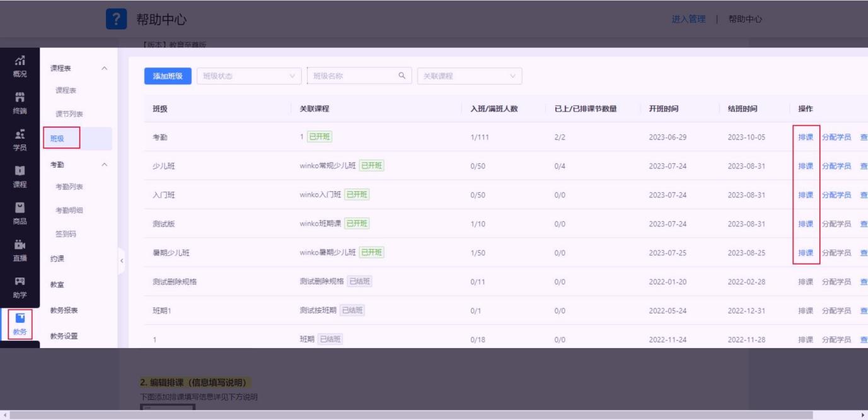Viewport: 868px width, 420px height.
Task: Open the 关联课程 filter dropdown
Action: [x=469, y=76]
